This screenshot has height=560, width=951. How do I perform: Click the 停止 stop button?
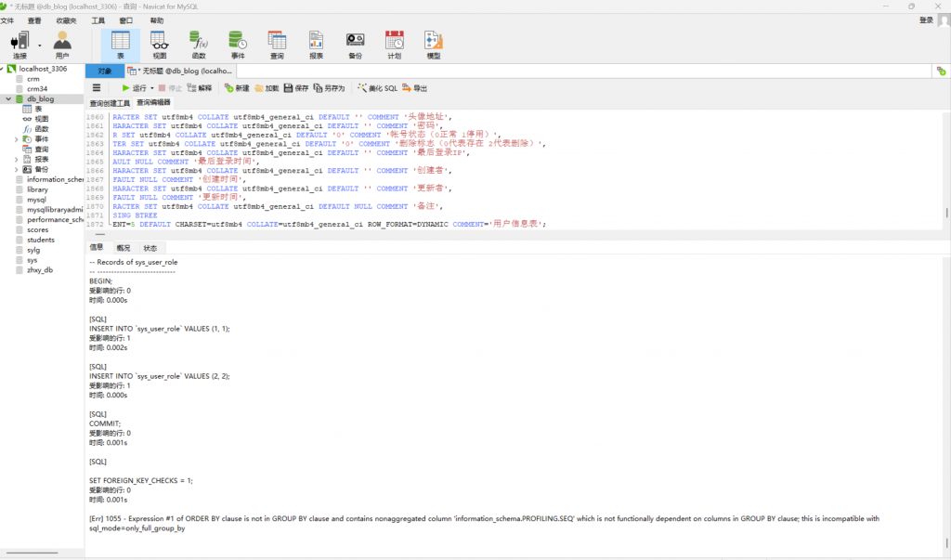[170, 88]
